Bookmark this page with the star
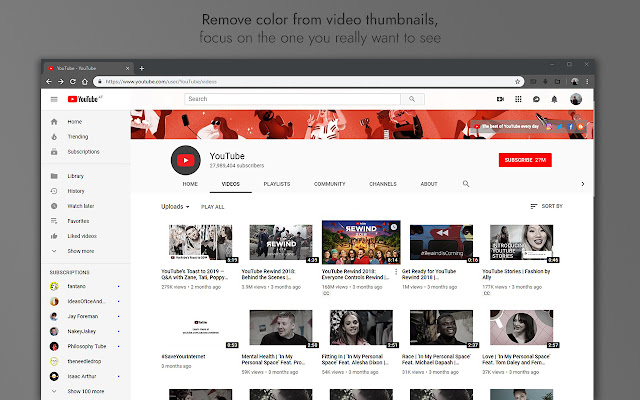This screenshot has height=400, width=640. [x=517, y=82]
